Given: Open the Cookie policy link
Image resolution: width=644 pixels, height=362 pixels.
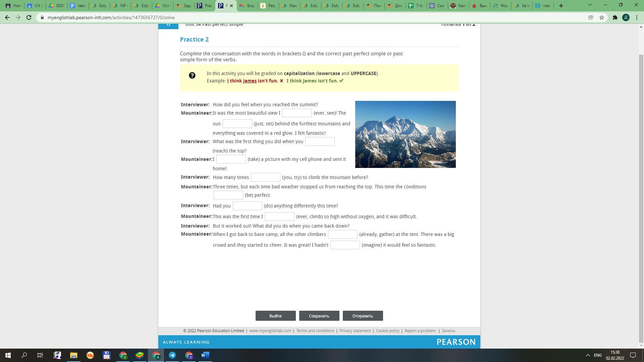Looking at the screenshot, I should click(x=388, y=331).
